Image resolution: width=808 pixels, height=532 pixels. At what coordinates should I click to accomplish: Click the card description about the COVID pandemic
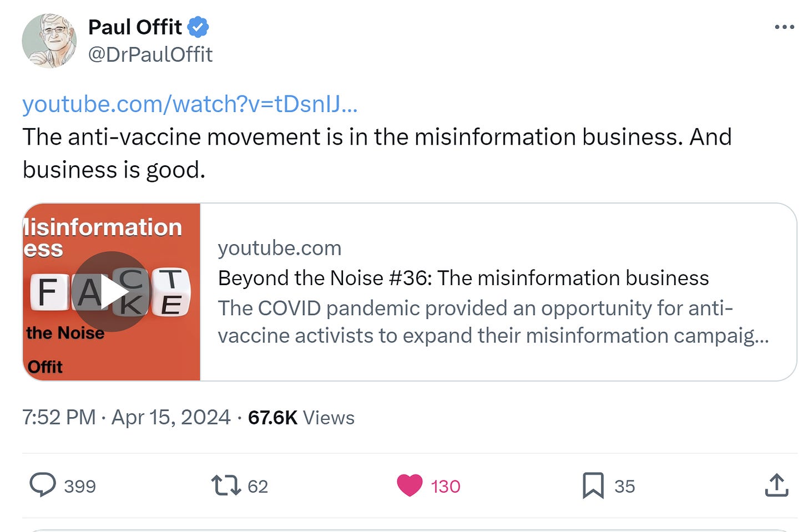pyautogui.click(x=493, y=322)
